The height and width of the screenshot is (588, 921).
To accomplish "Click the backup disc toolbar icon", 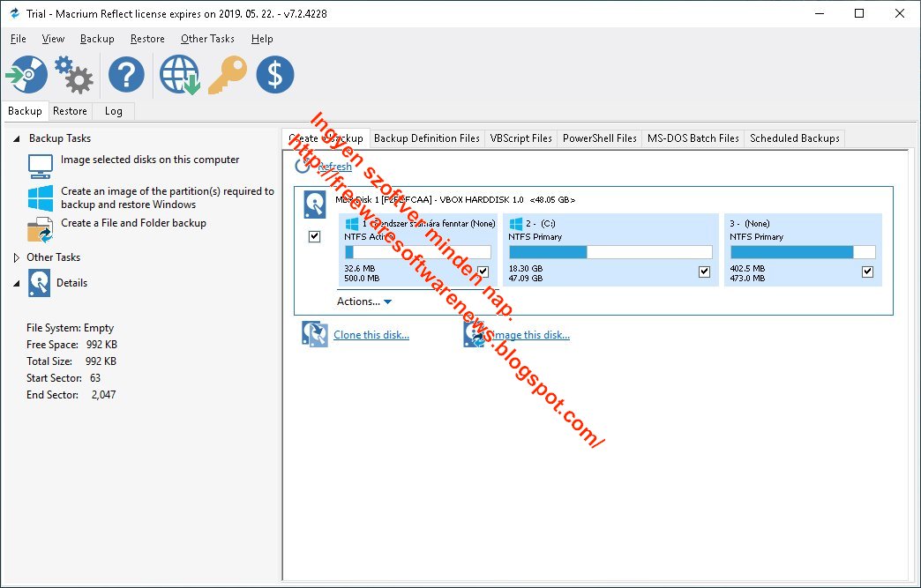I will point(27,75).
